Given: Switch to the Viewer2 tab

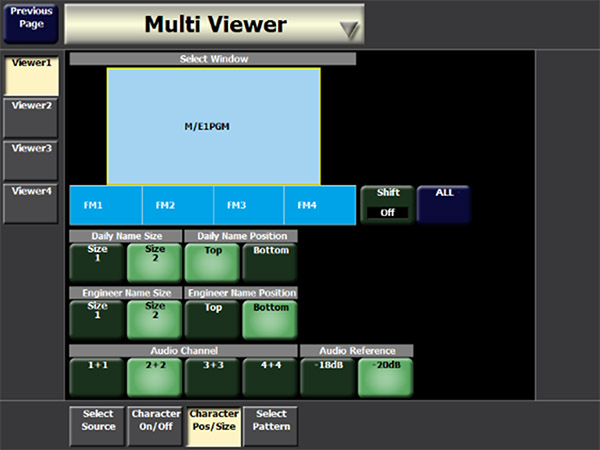Looking at the screenshot, I should click(x=32, y=117).
